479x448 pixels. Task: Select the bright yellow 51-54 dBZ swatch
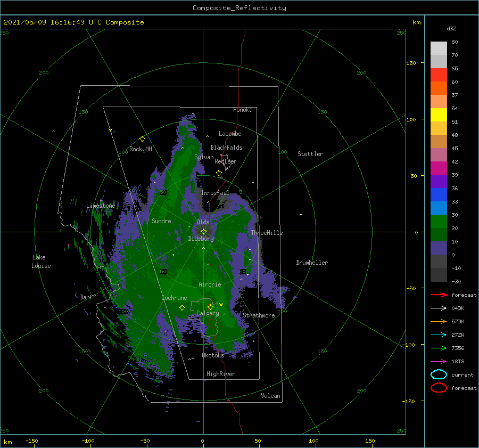click(439, 115)
